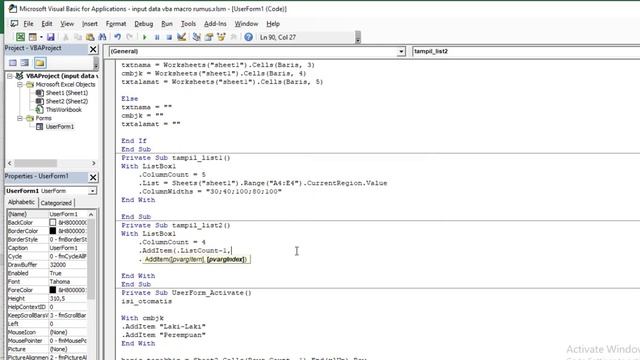Collapse the Microsoft Excel Objects folder
The width and height of the screenshot is (640, 360).
20,84
